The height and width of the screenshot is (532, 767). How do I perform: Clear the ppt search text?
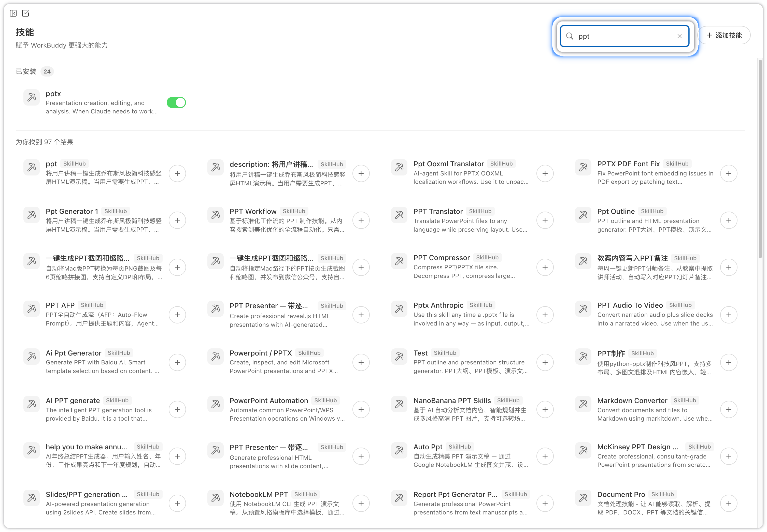[679, 36]
